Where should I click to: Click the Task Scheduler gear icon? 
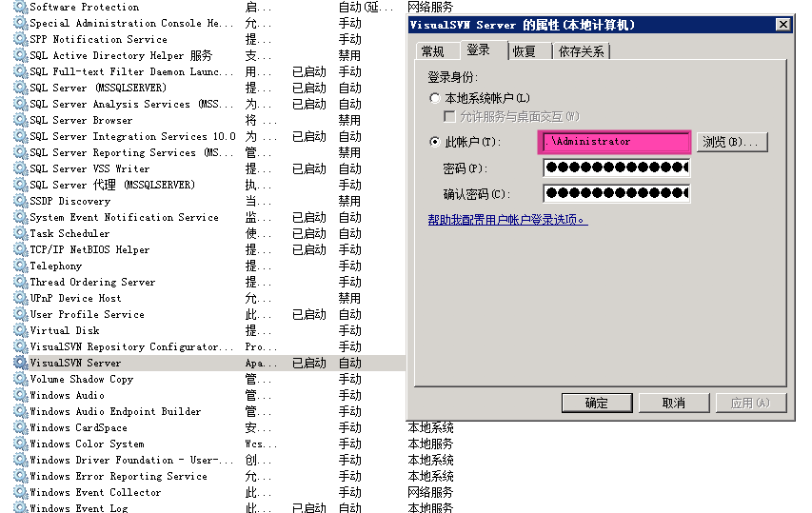[21, 233]
